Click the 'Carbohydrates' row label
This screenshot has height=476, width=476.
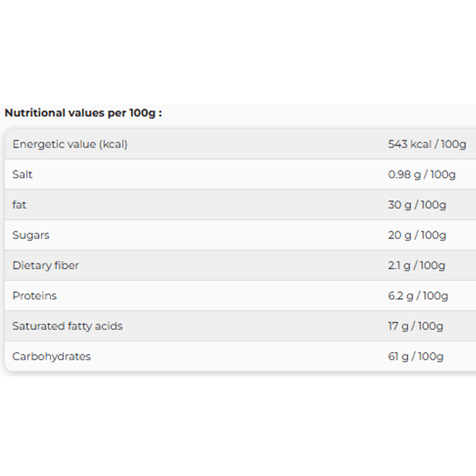click(52, 356)
